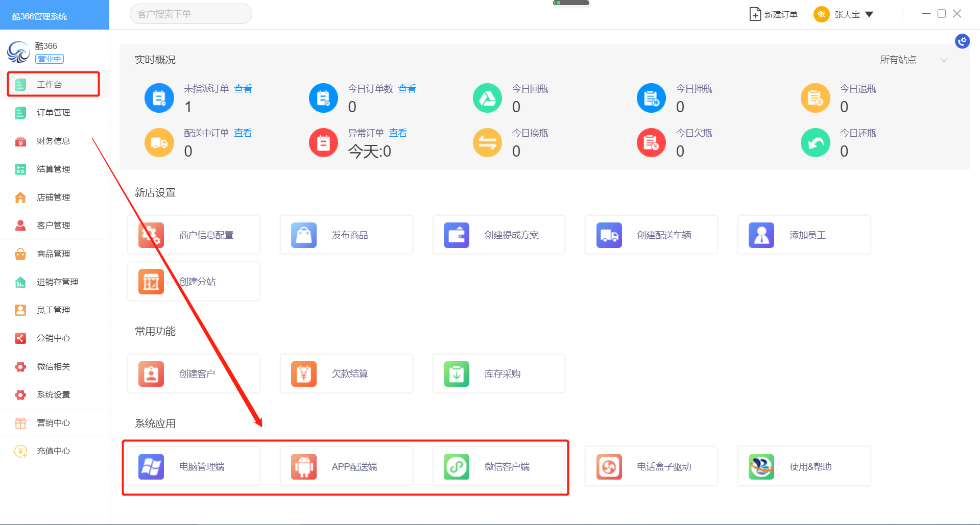
Task: Click the 电话盒子驱动 icon
Action: click(x=609, y=466)
